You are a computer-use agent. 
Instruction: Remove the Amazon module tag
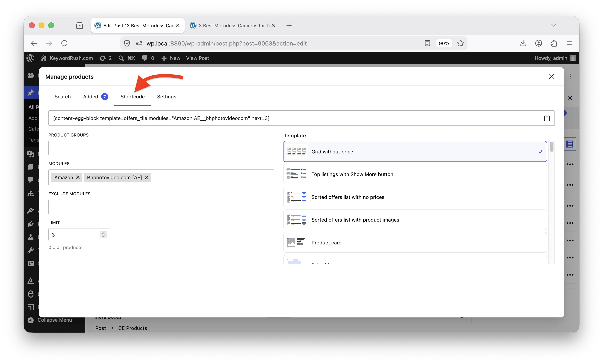(78, 177)
